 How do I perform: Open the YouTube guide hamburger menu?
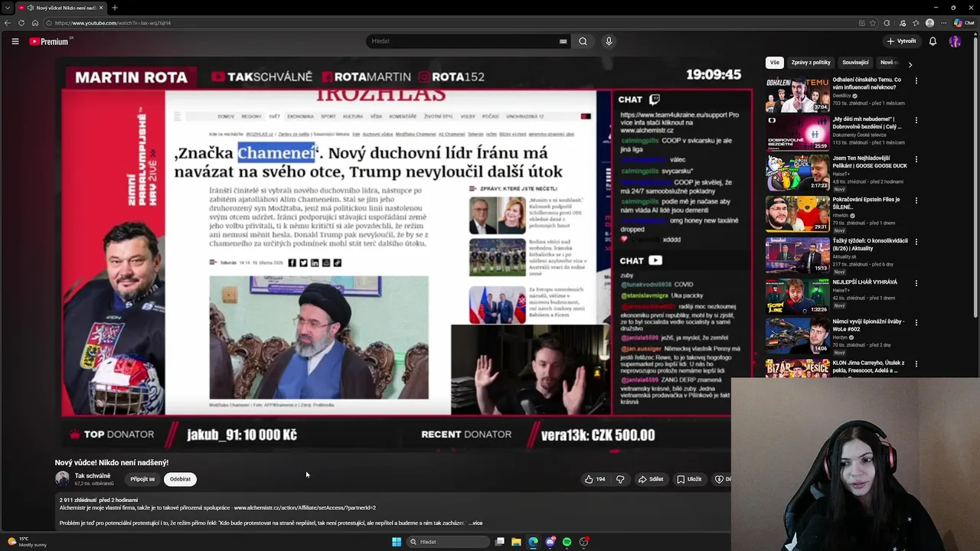click(x=15, y=41)
